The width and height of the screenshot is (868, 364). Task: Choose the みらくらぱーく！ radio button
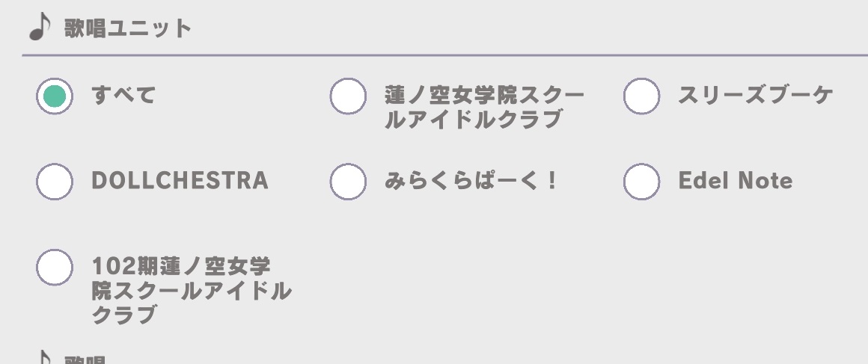coord(348,182)
